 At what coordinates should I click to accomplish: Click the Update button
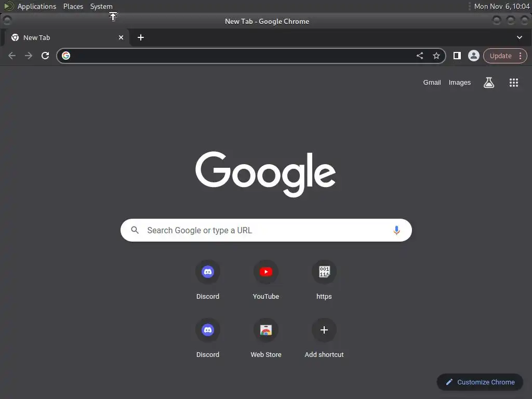tap(500, 56)
